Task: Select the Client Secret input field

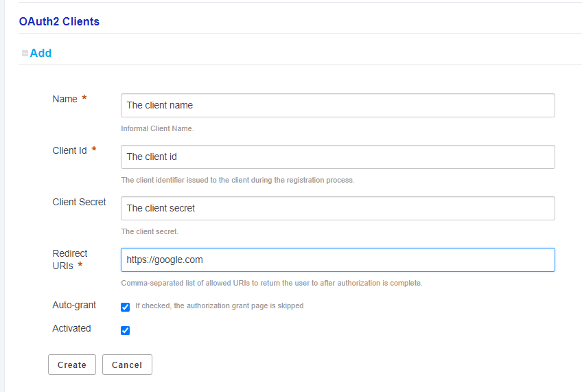Action: (337, 208)
